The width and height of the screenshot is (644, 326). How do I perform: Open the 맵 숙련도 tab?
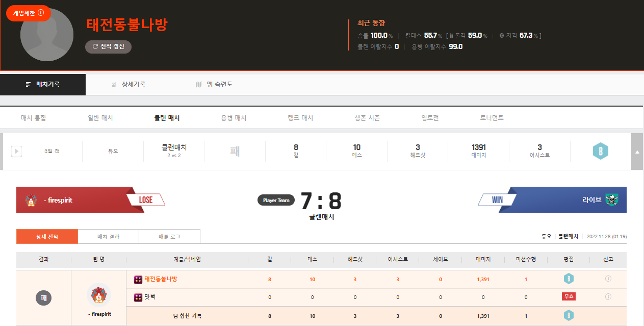(214, 84)
